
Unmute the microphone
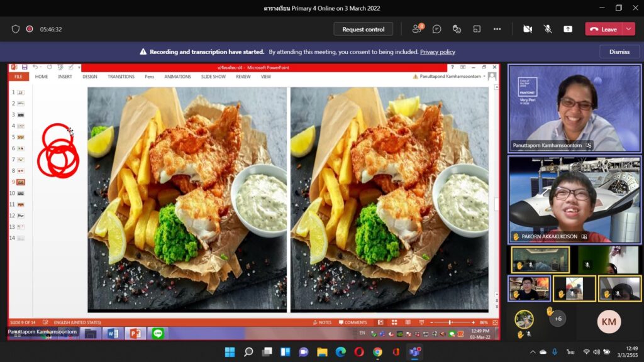(548, 29)
